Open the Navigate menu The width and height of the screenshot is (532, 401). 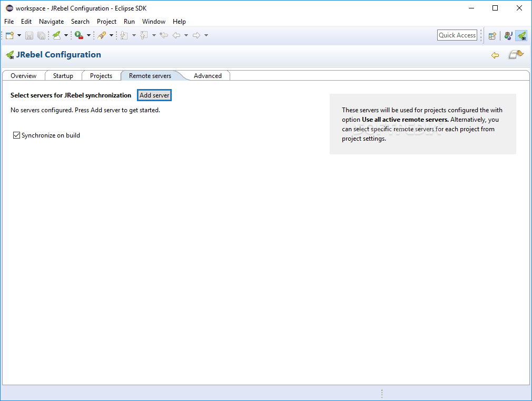point(51,22)
